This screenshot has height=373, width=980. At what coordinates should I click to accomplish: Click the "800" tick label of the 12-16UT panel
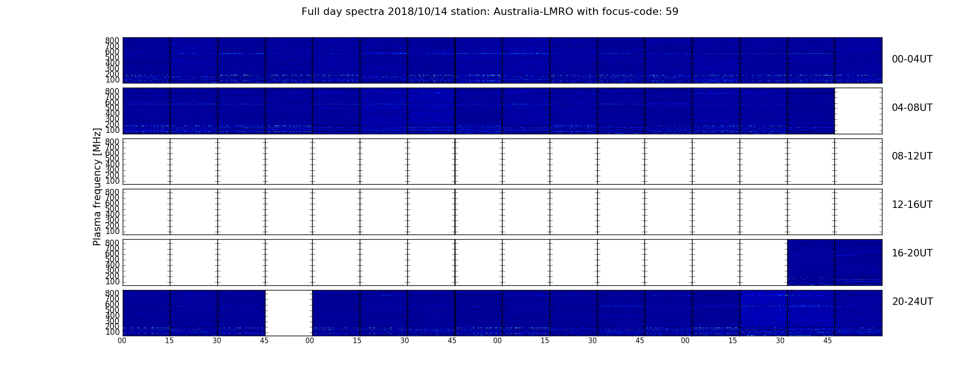pyautogui.click(x=112, y=192)
